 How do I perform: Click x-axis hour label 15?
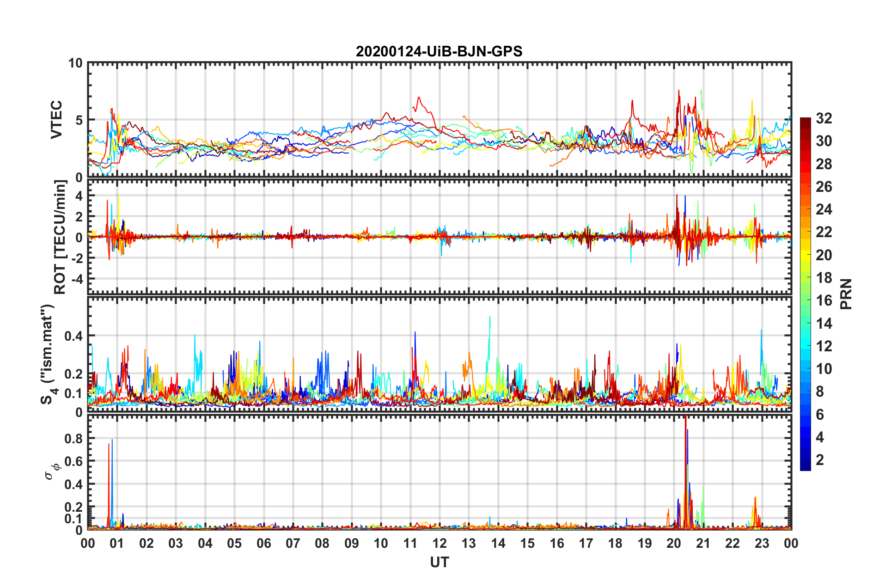[527, 543]
